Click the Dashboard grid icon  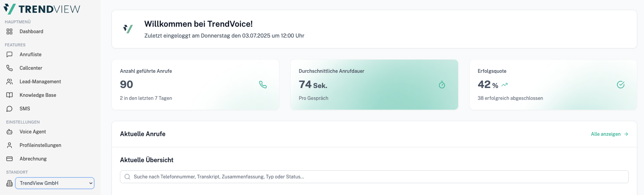[x=9, y=31]
